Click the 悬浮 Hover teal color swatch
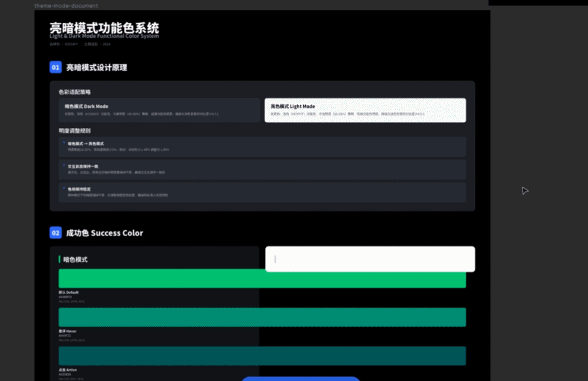 261,316
